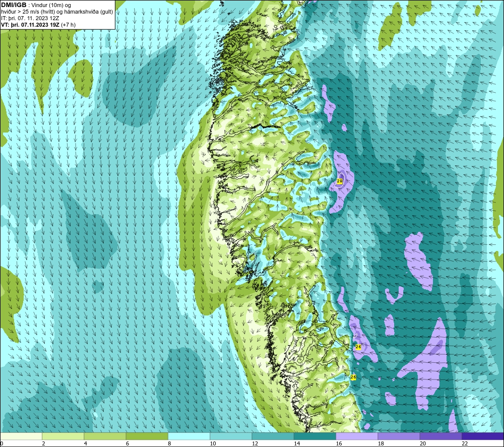504x447 pixels.
Task: Click the scale value "16"
Action: (339, 443)
